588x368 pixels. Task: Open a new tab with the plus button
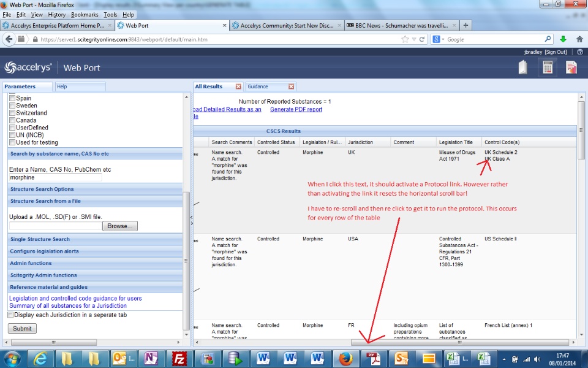(x=466, y=25)
